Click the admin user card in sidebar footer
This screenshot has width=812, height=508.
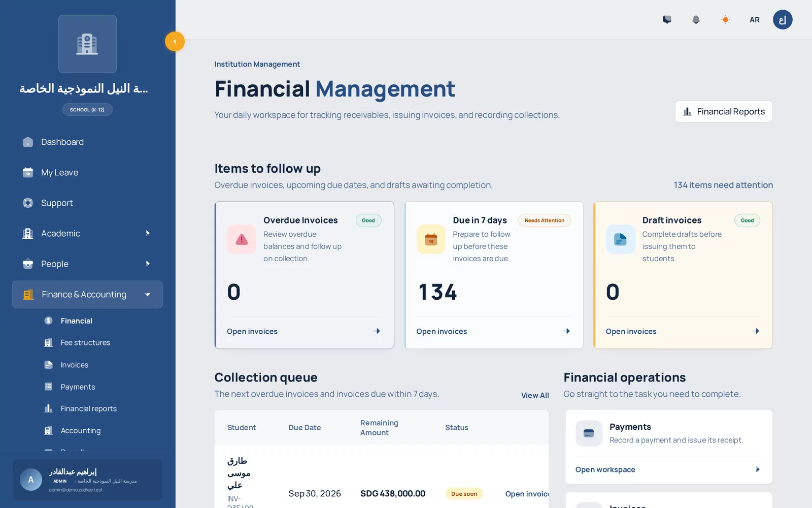pyautogui.click(x=87, y=480)
